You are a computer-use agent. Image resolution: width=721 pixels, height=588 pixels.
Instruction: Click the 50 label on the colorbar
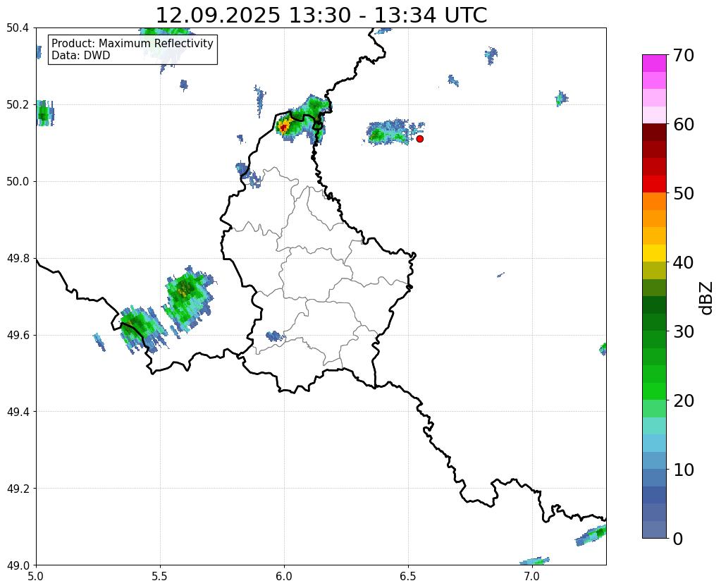click(684, 193)
